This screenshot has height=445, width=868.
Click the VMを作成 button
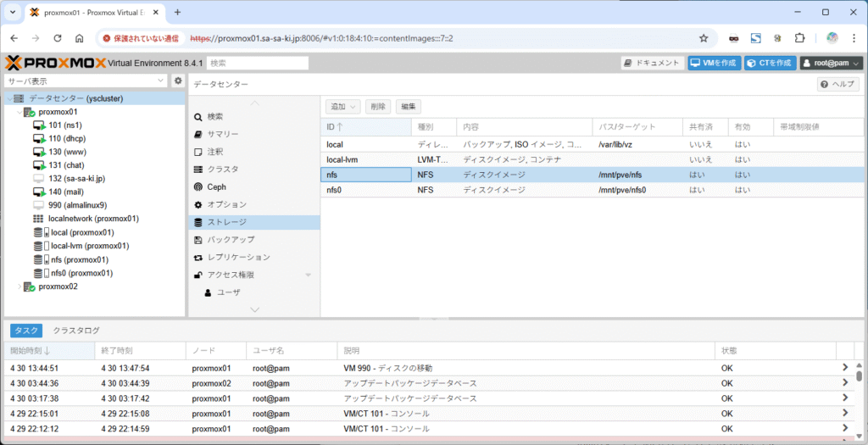[715, 63]
